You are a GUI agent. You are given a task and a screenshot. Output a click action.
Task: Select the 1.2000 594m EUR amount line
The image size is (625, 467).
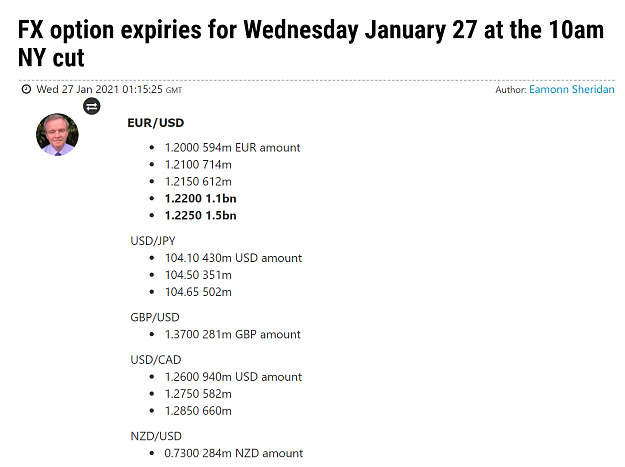(232, 148)
